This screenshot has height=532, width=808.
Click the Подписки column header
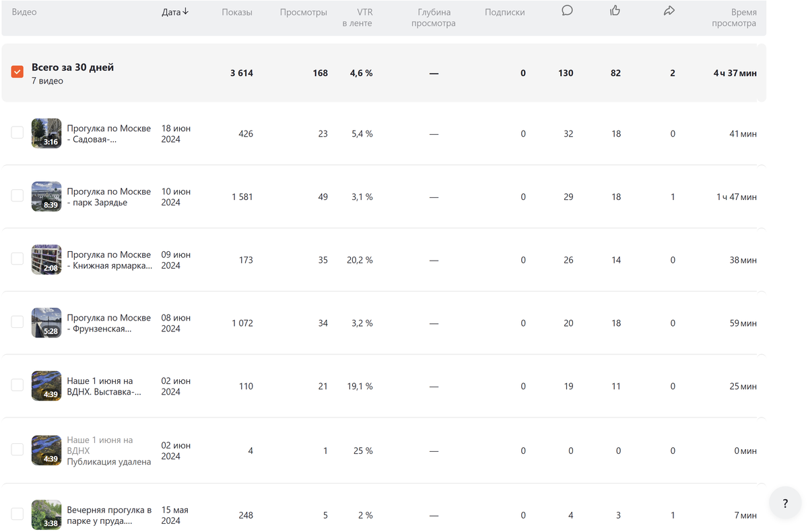click(504, 12)
